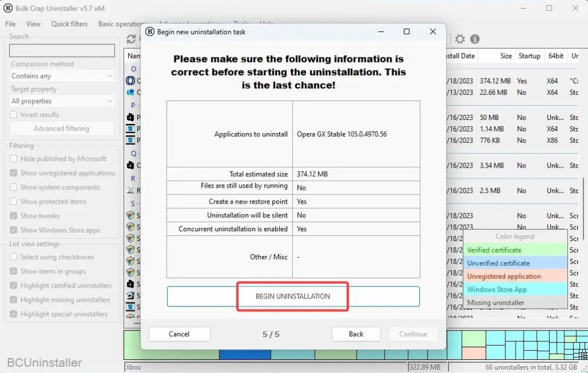Cancel the uninstallation task dialog
588x373 pixels.
179,333
